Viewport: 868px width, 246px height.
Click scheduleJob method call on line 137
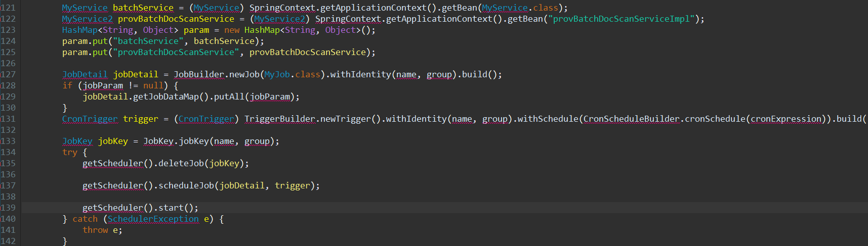(186, 185)
